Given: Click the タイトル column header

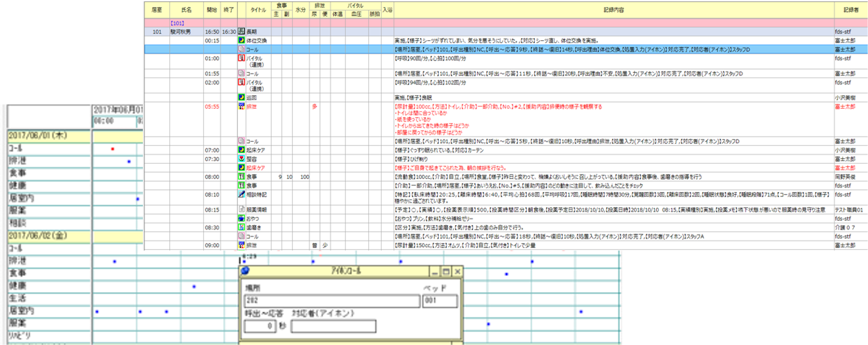Looking at the screenshot, I should (258, 10).
